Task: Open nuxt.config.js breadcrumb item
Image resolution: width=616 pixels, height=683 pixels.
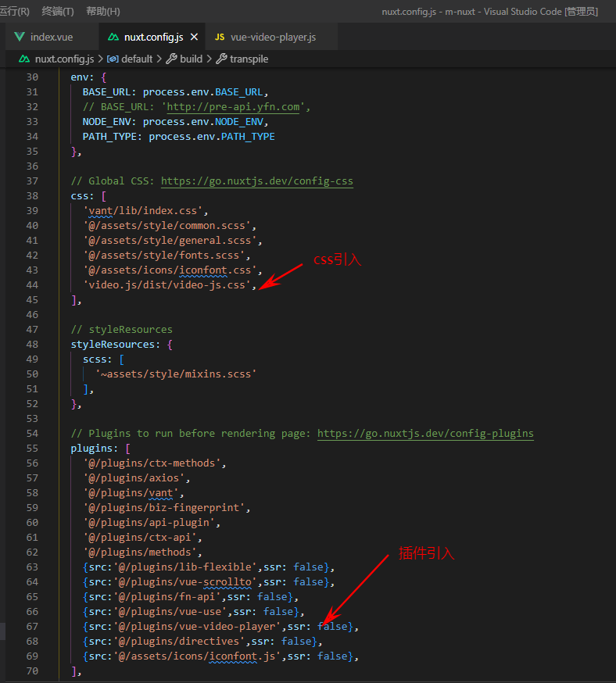Action: (x=64, y=59)
